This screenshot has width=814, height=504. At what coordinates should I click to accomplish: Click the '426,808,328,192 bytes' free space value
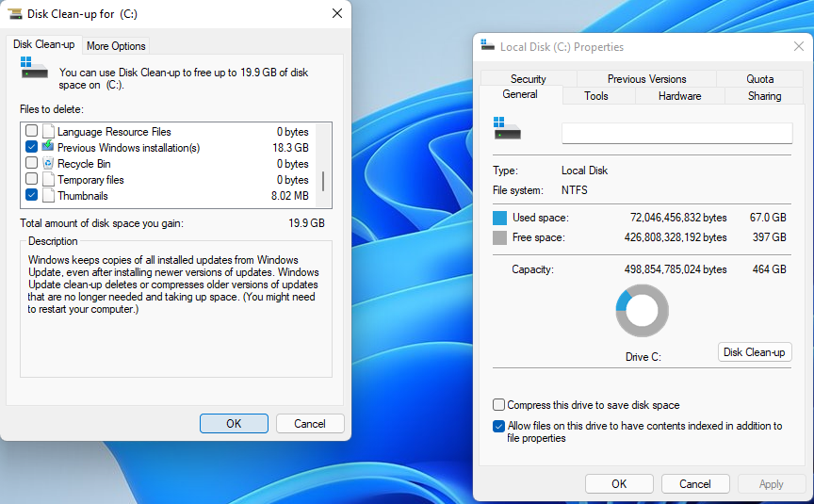676,237
